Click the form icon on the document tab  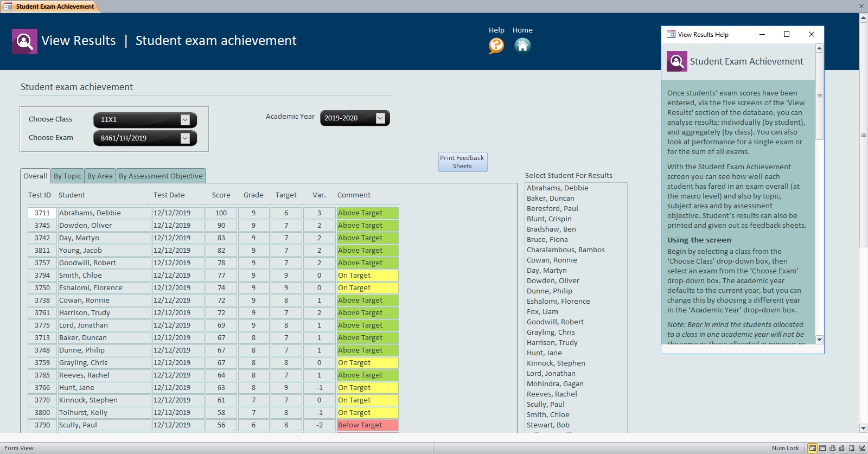pyautogui.click(x=8, y=7)
